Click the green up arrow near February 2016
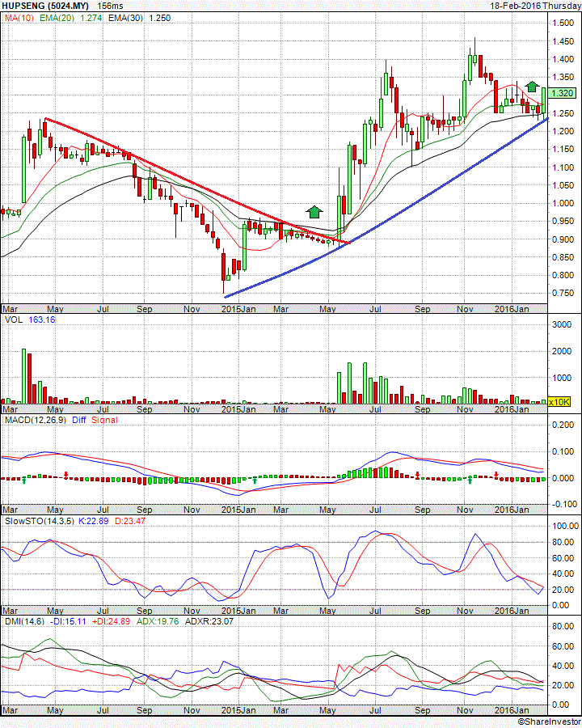The image size is (582, 728). 532,87
